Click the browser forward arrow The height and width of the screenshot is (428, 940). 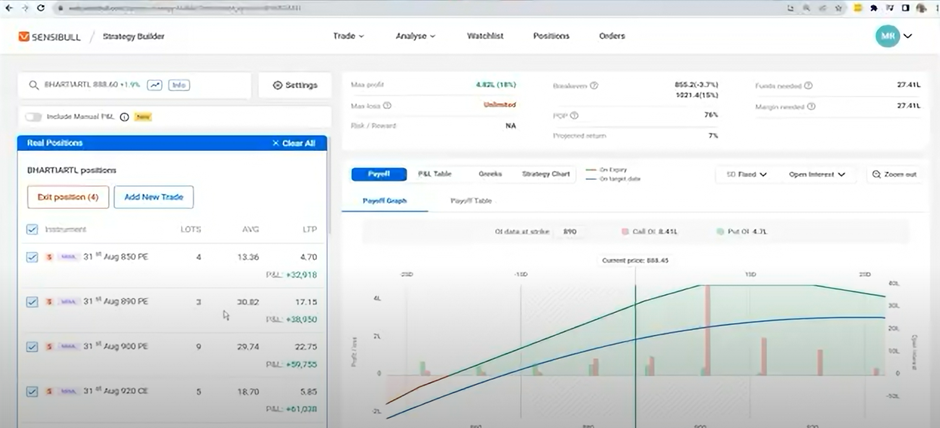click(25, 8)
